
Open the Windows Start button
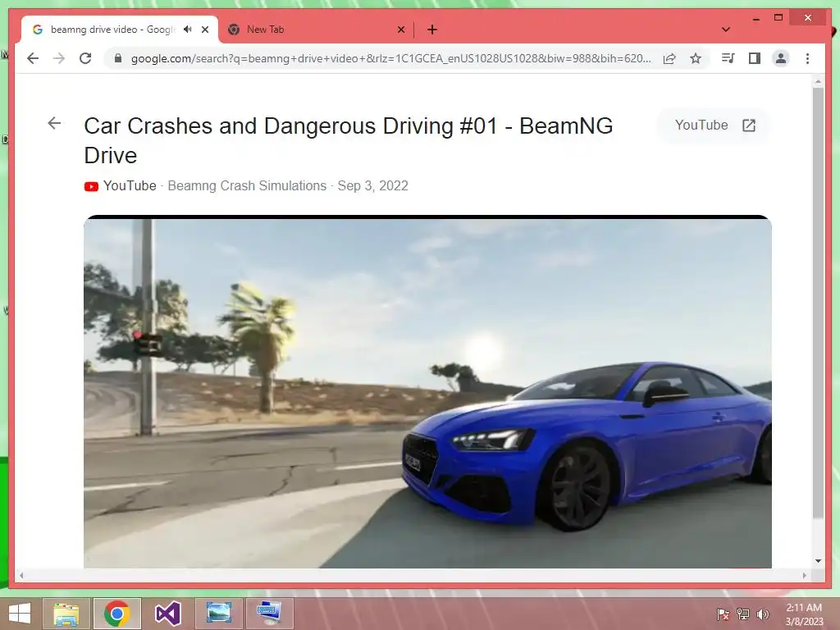pyautogui.click(x=20, y=614)
